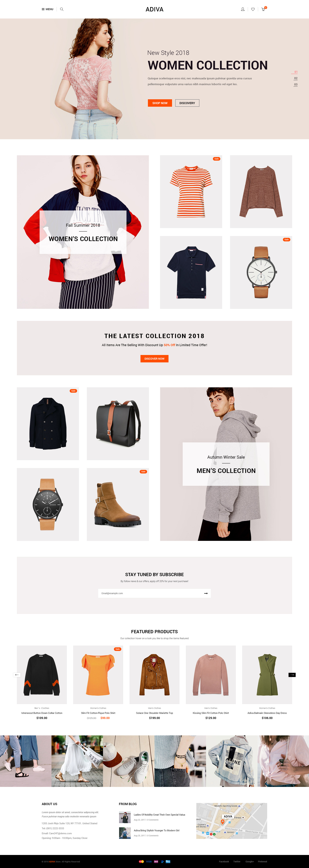
Task: Open the brown suede boot product
Action: [x=118, y=504]
